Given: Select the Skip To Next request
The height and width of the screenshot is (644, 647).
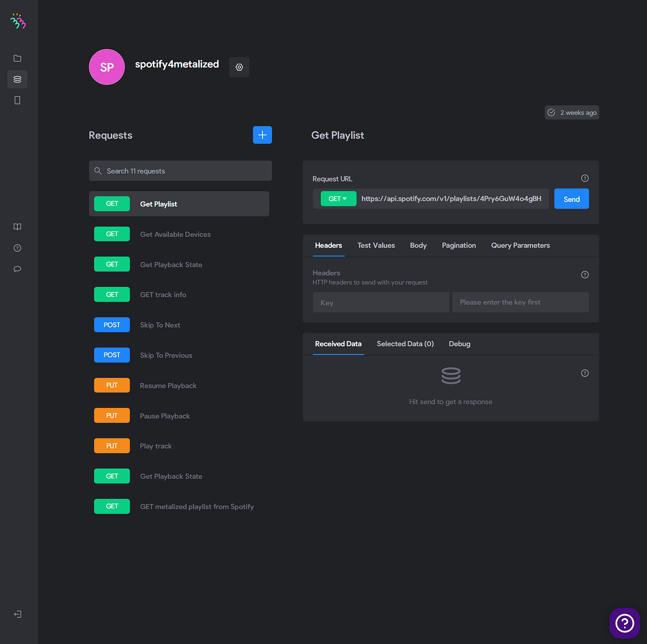Looking at the screenshot, I should pos(179,325).
